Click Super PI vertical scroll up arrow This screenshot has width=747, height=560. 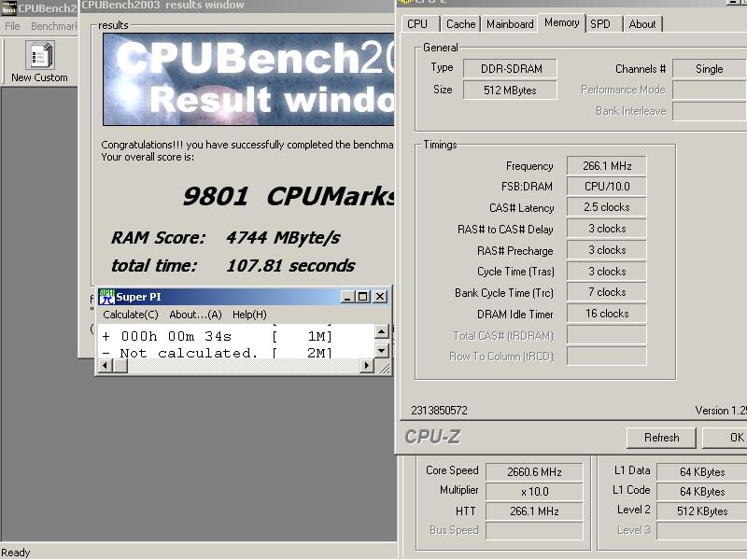click(382, 331)
